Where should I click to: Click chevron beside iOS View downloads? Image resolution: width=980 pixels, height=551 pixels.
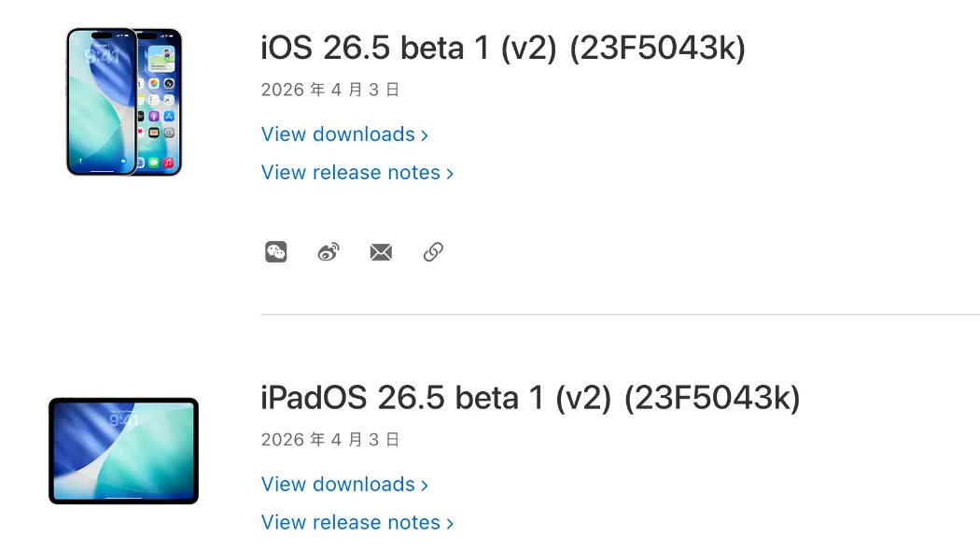pos(425,135)
